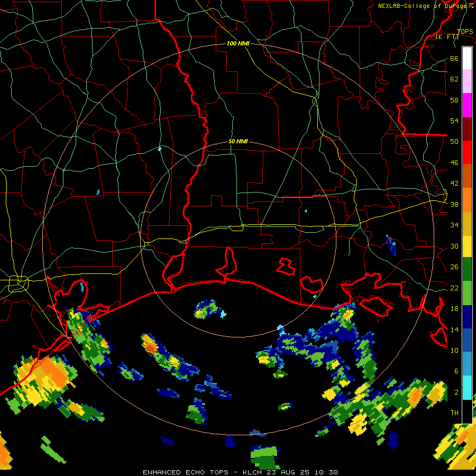476x476 pixels.
Task: Click the 'TH' legend threshold label
Action: (454, 413)
